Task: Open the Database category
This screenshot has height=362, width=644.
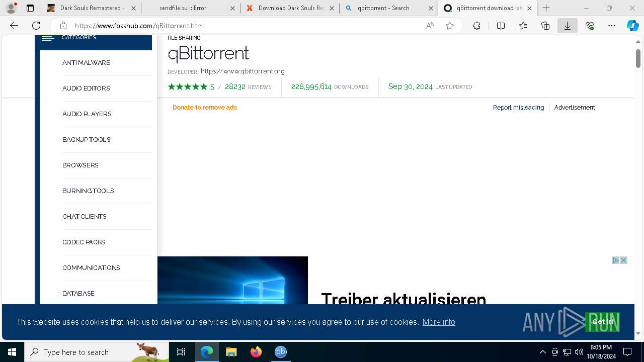Action: [78, 294]
